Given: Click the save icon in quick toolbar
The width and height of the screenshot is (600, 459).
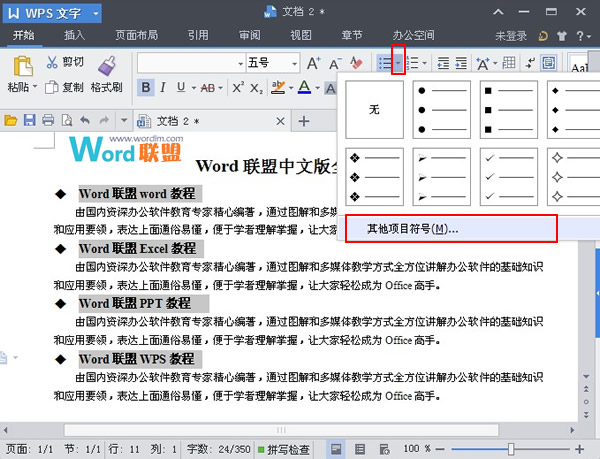Looking at the screenshot, I should tap(29, 121).
